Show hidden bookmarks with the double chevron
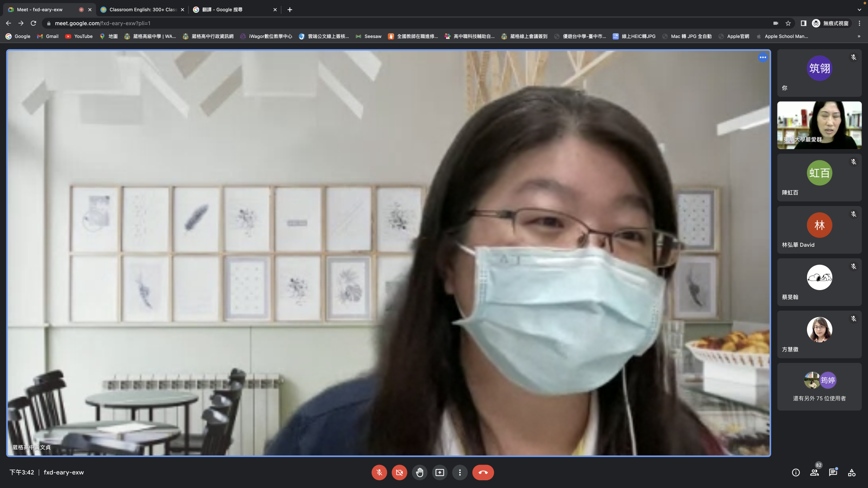Screen dimensions: 868x488 click(x=859, y=36)
